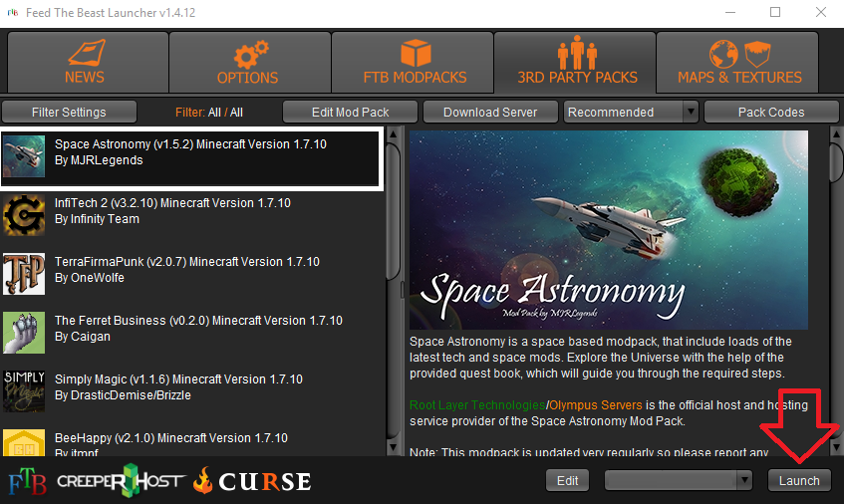Click the CreeperHost logo

click(x=122, y=480)
